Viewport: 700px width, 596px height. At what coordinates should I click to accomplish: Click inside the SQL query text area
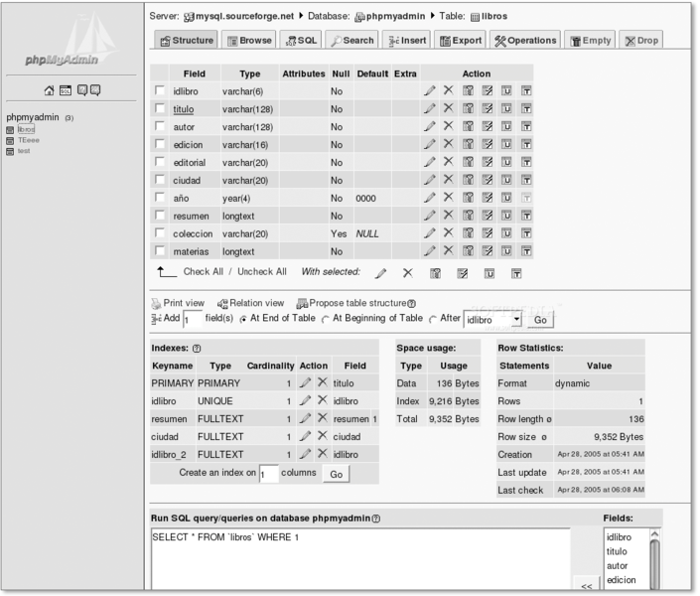click(359, 556)
